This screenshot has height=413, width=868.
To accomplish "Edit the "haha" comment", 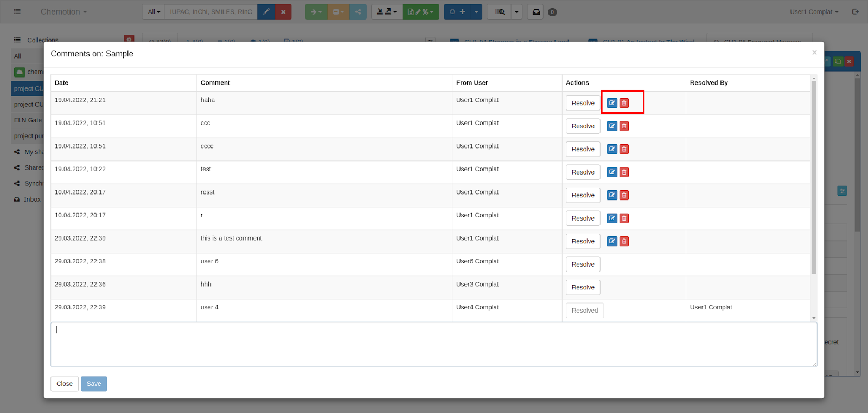I will [x=611, y=103].
